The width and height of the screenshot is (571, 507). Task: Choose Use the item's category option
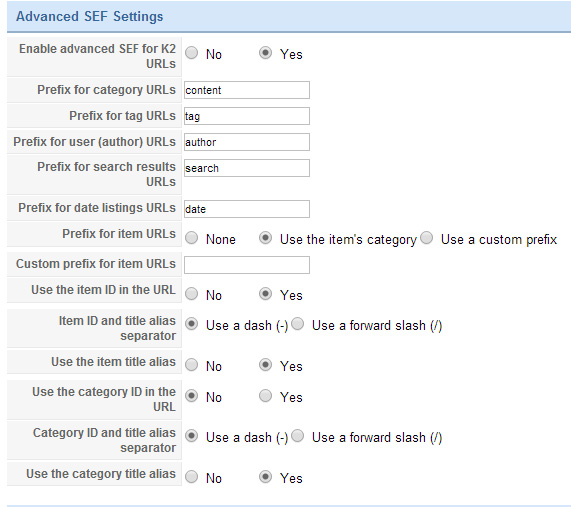click(265, 238)
